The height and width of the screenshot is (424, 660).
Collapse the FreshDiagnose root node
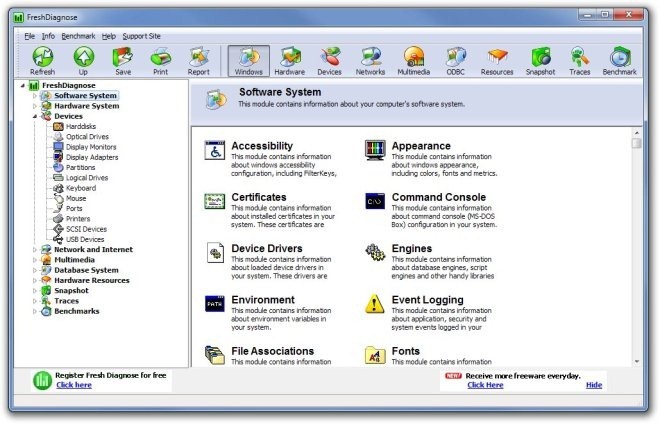click(23, 85)
